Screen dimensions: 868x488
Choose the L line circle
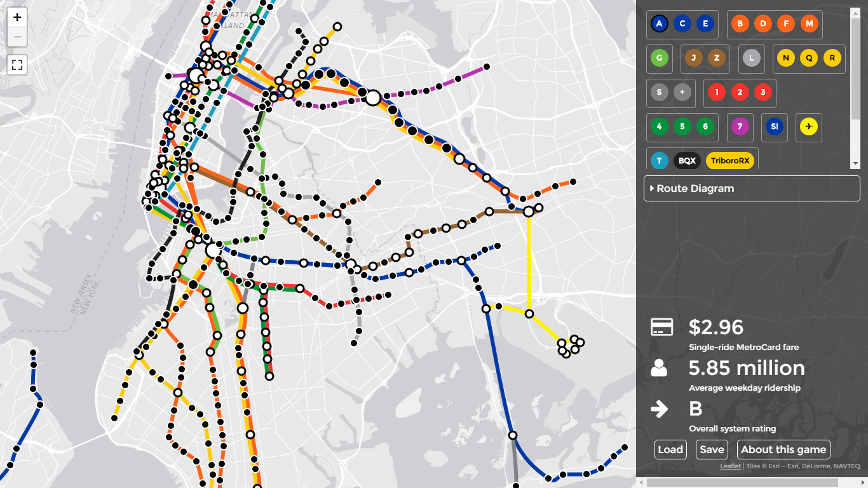click(752, 58)
